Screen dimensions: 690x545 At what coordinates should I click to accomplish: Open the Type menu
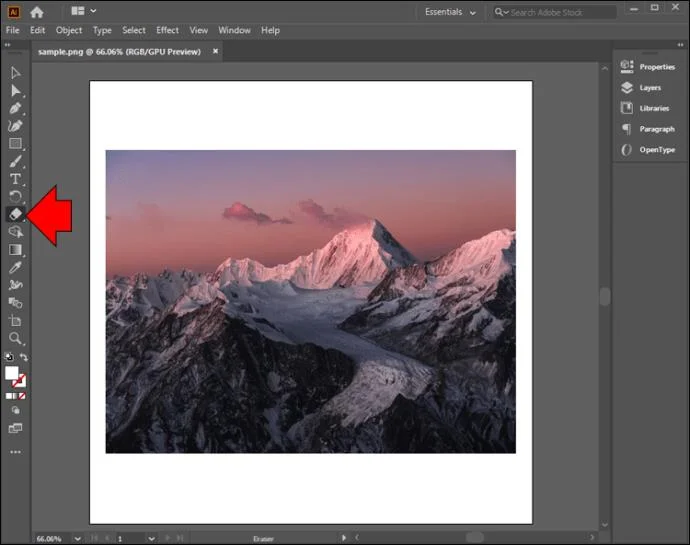point(102,30)
